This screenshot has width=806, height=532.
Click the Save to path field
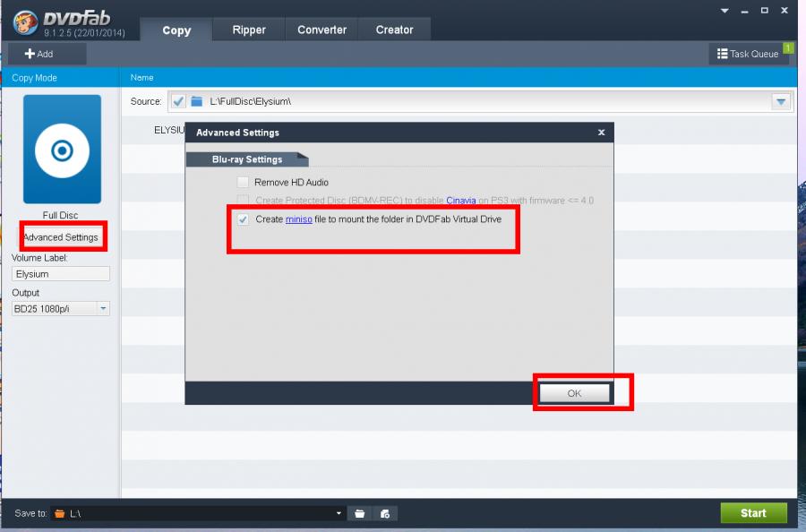coord(198,513)
